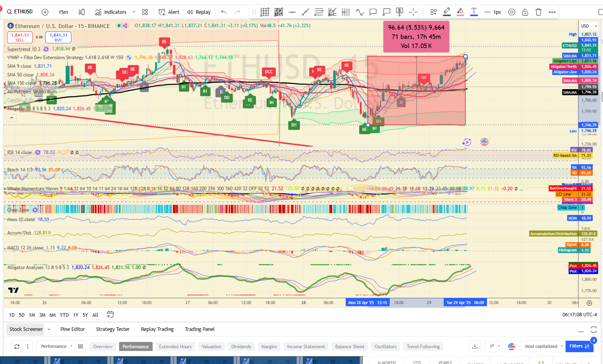Maximize the bottom panel

(594, 329)
